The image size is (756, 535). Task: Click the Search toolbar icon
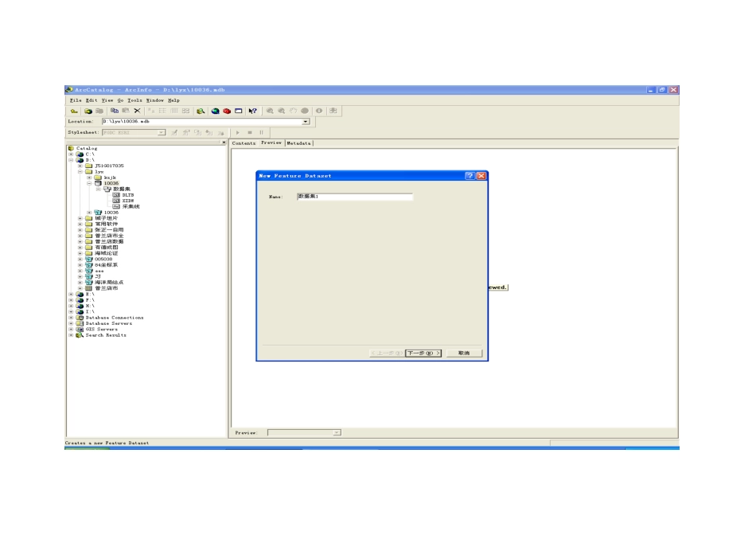201,111
